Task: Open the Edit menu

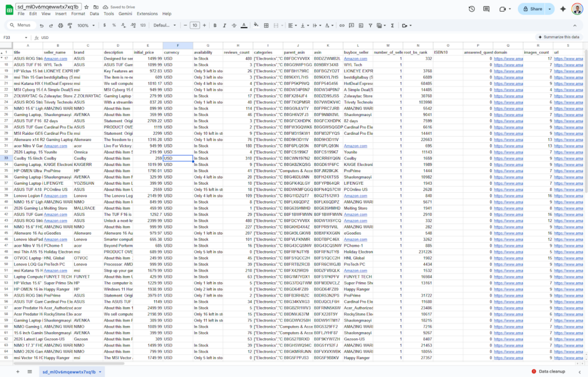Action: click(33, 14)
